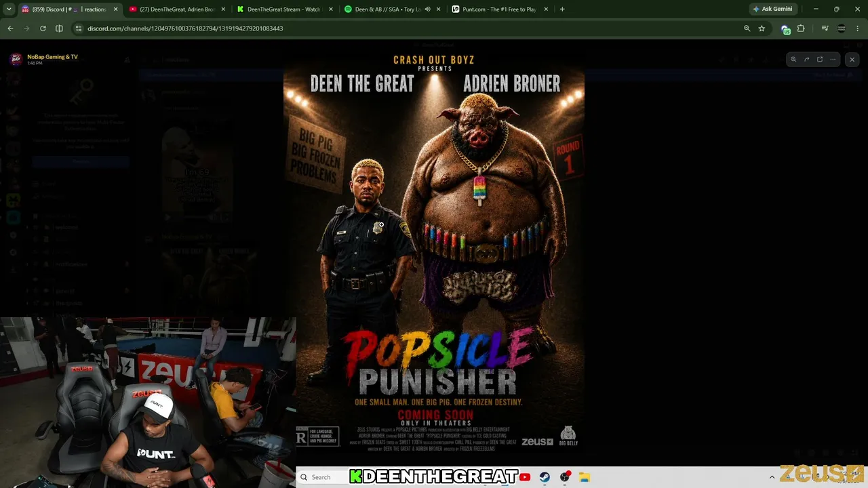
Task: Show hidden system tray icons
Action: tap(772, 477)
